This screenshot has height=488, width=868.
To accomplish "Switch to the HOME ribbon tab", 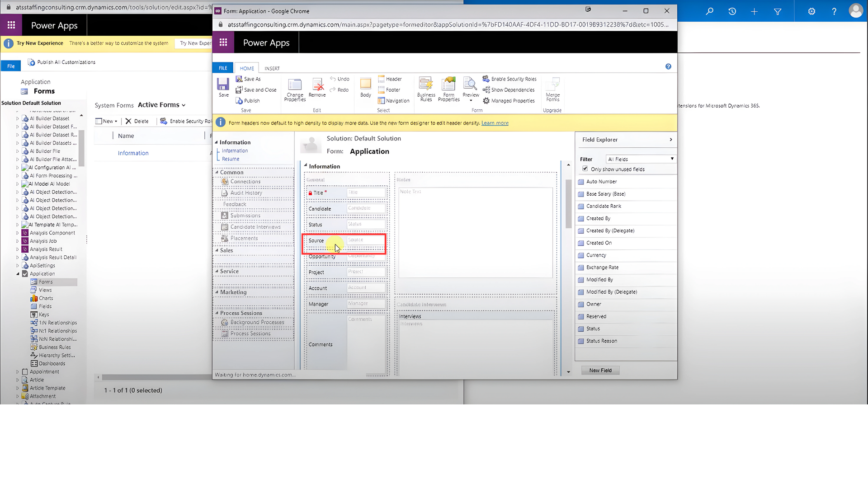I will tap(247, 68).
